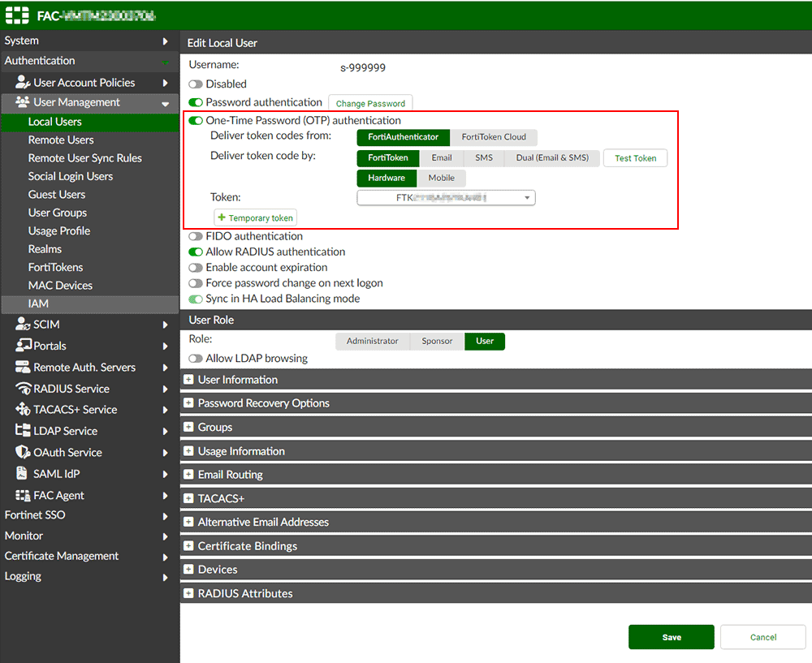812x663 pixels.
Task: Click the Remote Auth. Servers icon
Action: coord(23,367)
